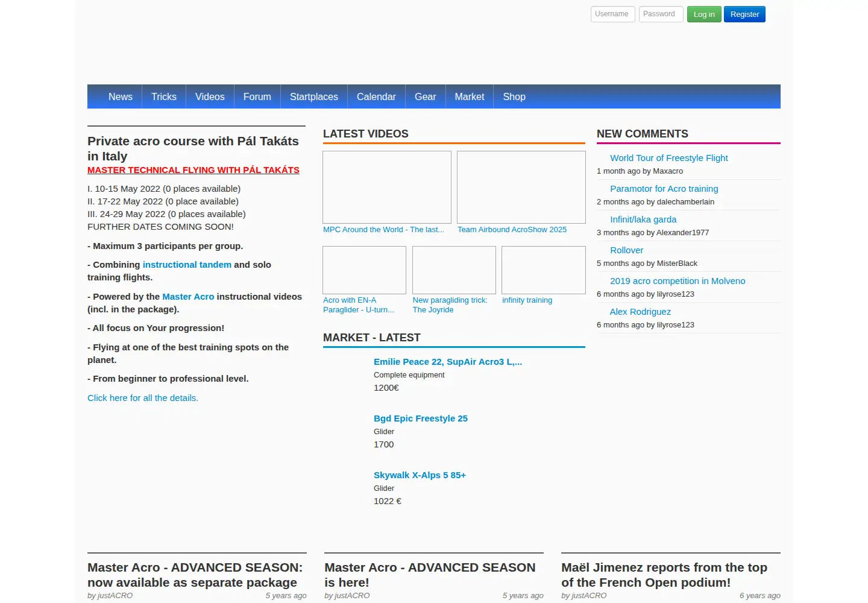Open Maël Jimenez French Open article

[x=664, y=575]
